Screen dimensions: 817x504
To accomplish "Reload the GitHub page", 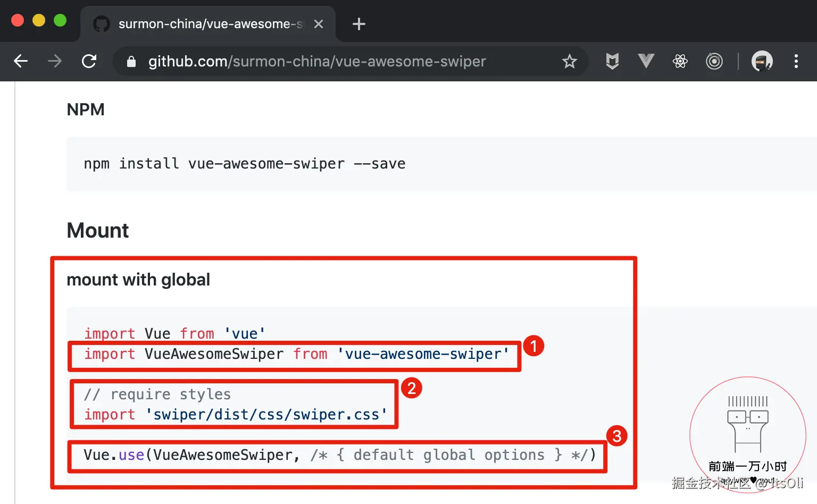I will [x=89, y=61].
